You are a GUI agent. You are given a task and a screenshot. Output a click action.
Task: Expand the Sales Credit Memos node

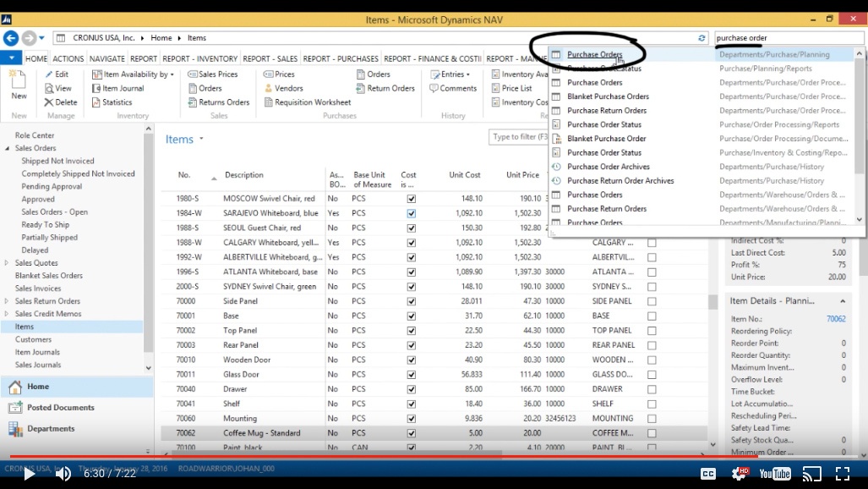(7, 314)
